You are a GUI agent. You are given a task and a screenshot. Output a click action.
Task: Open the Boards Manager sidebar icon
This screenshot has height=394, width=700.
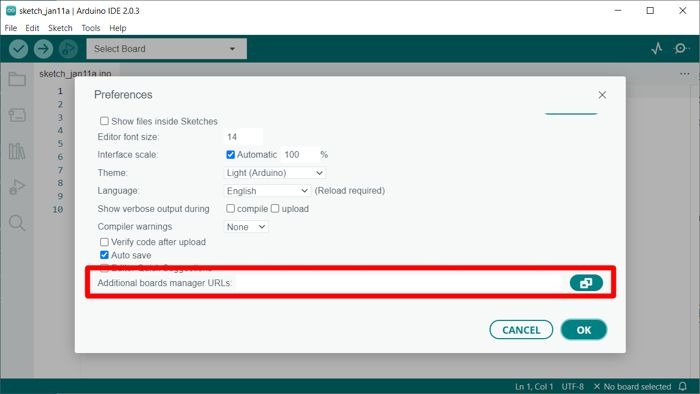coord(17,115)
